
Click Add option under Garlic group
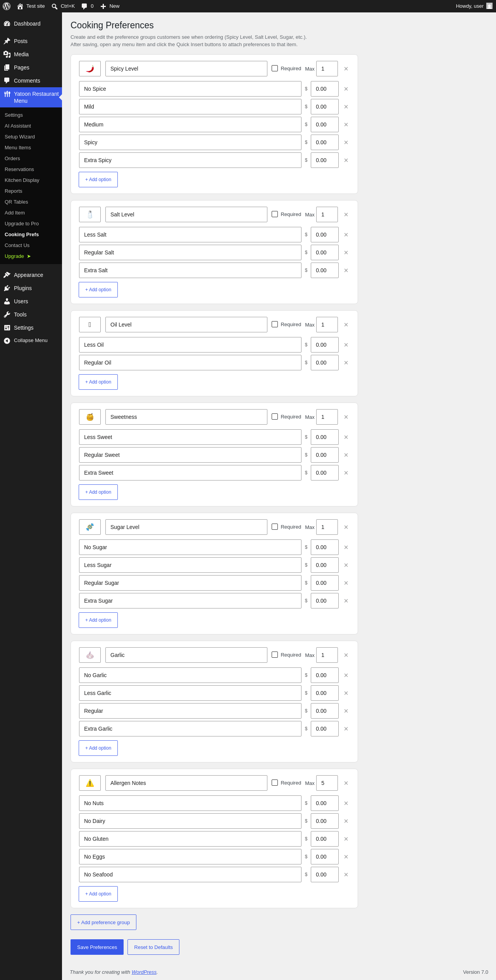[x=98, y=748]
